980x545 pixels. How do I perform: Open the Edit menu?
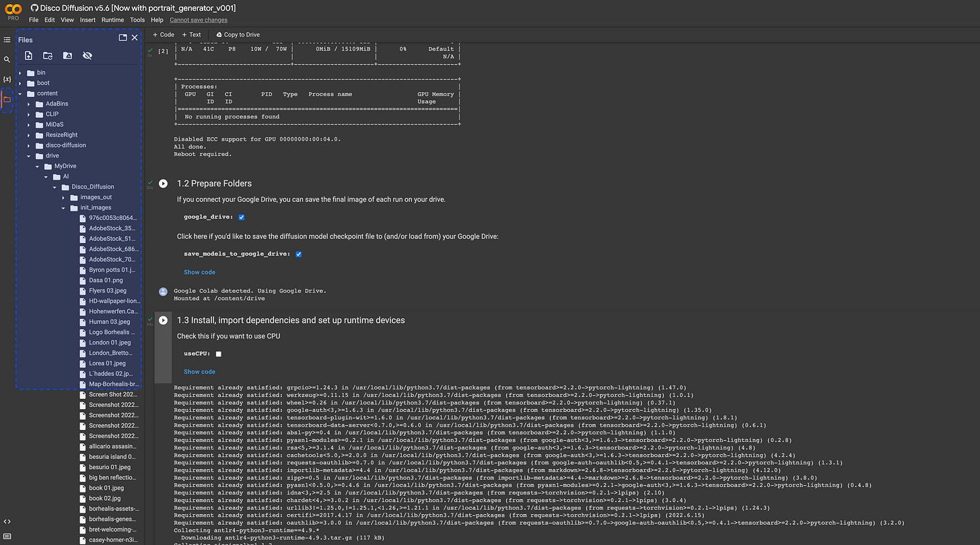click(x=50, y=20)
